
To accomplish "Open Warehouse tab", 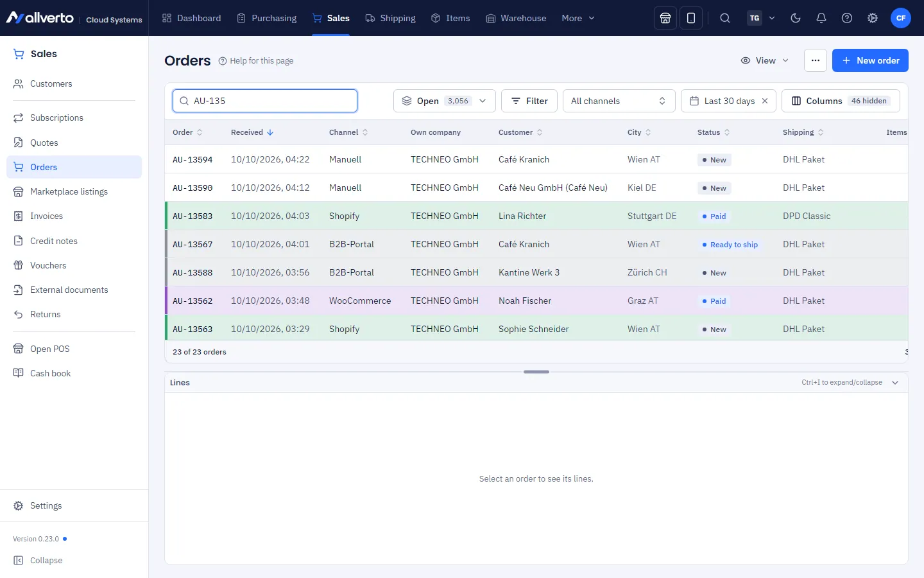I will (x=516, y=18).
